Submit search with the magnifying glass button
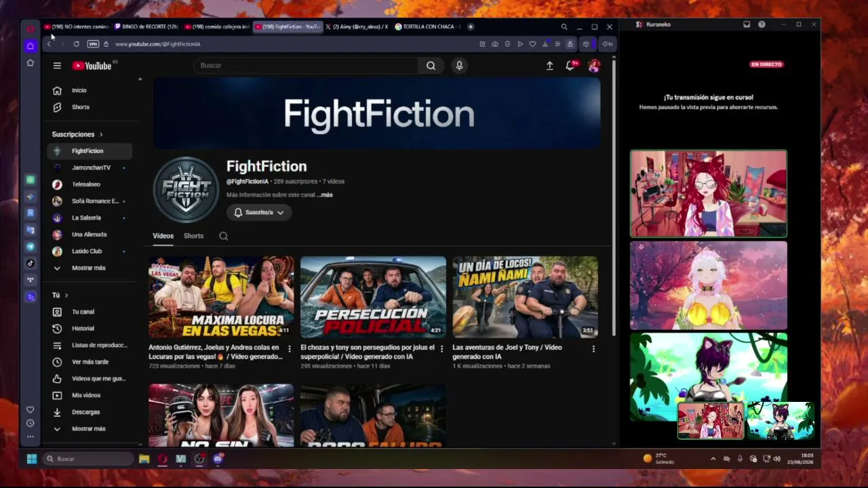The image size is (868, 488). (431, 66)
